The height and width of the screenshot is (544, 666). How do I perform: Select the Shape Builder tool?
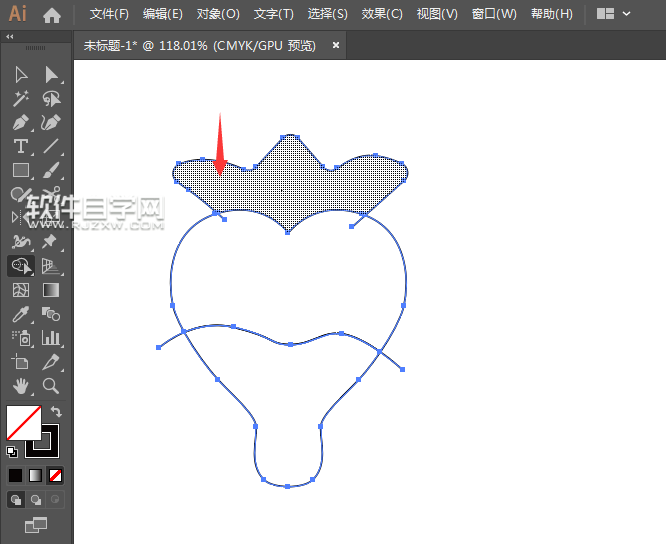[21, 266]
